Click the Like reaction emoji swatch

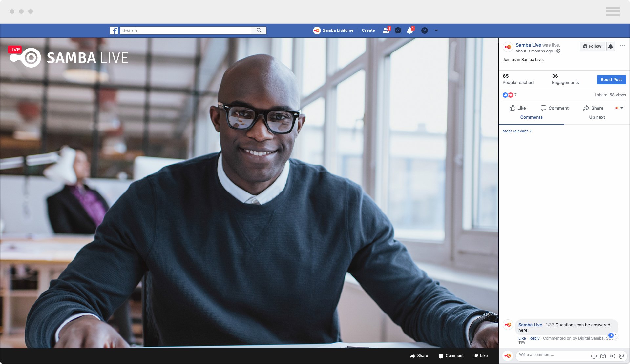(x=506, y=94)
